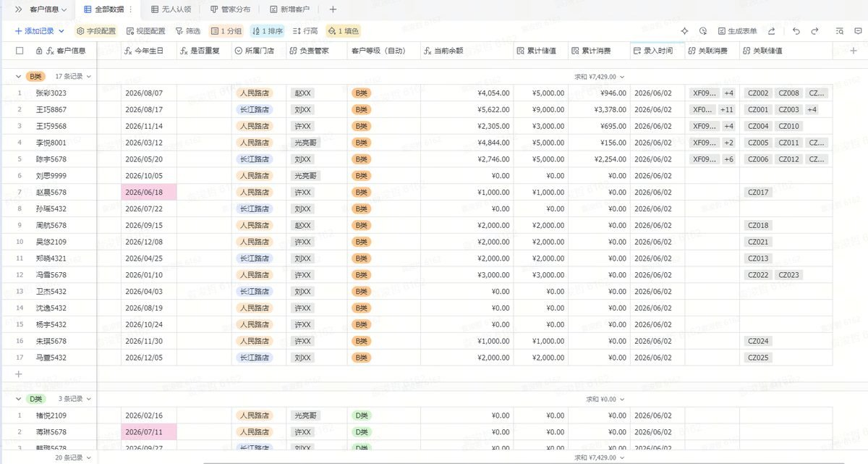Select the pink-highlighted 2026/06/18 birthday cell

(149, 192)
